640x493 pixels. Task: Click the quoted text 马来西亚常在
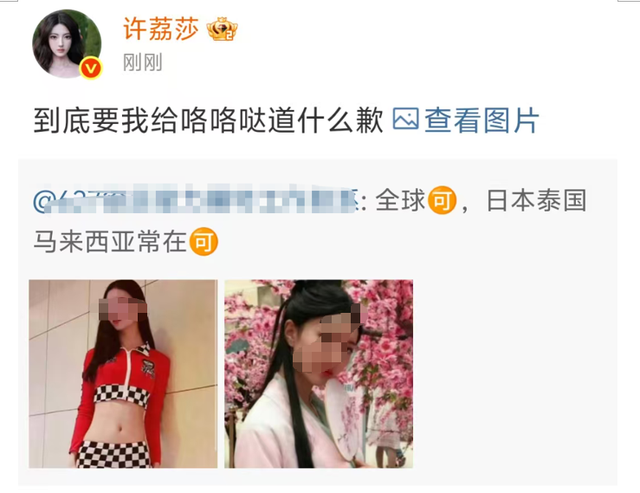coord(110,242)
